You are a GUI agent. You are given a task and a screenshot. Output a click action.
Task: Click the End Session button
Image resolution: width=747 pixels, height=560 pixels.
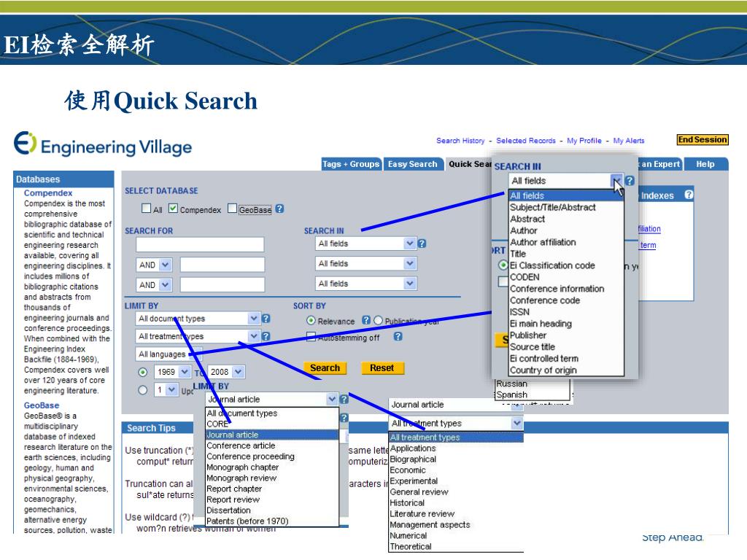[703, 139]
